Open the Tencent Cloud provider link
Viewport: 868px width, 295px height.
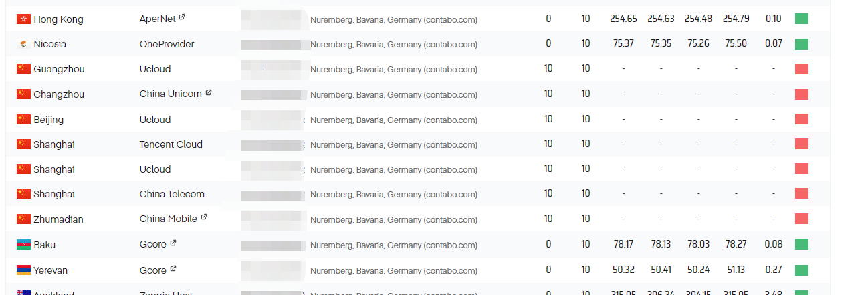[x=171, y=144]
